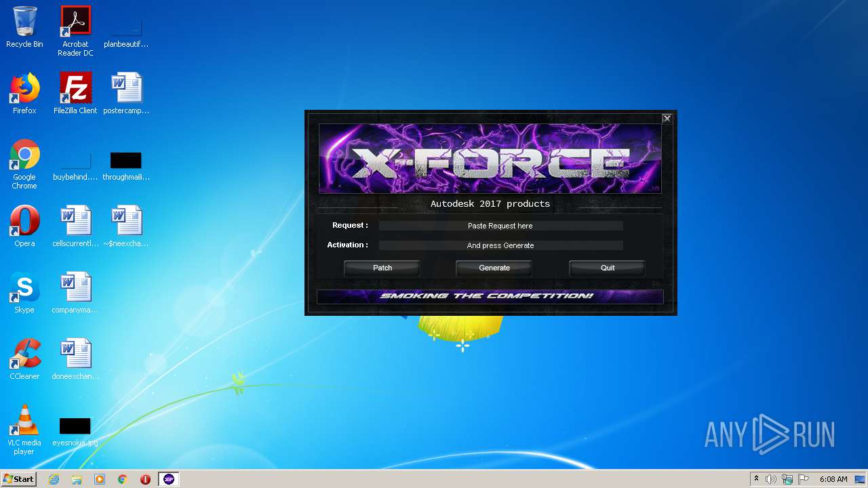Open the volume speaker tray icon
The width and height of the screenshot is (868, 488).
pos(771,479)
